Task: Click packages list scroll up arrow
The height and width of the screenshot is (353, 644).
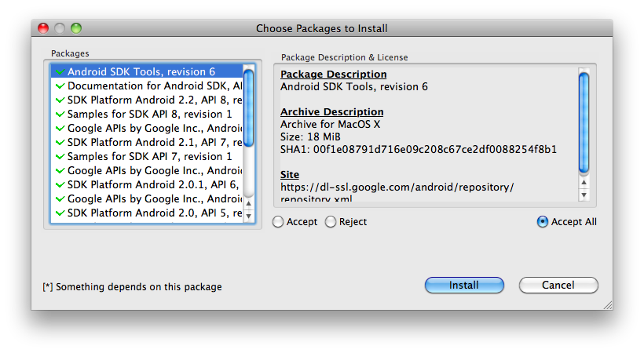Action: tap(249, 202)
